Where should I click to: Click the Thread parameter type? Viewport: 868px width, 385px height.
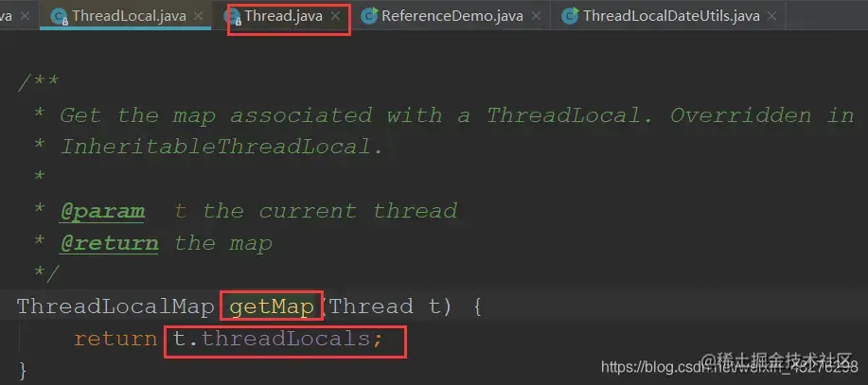pyautogui.click(x=370, y=306)
